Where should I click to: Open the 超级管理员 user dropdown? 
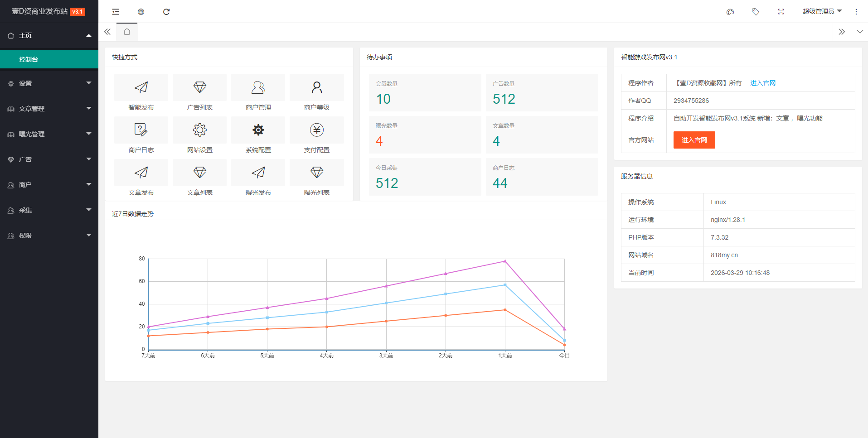821,11
